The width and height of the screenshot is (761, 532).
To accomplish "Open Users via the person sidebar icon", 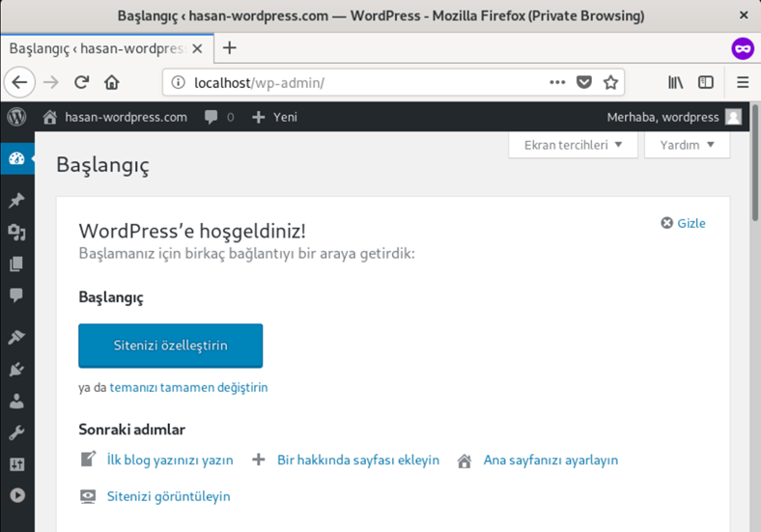I will [x=17, y=401].
